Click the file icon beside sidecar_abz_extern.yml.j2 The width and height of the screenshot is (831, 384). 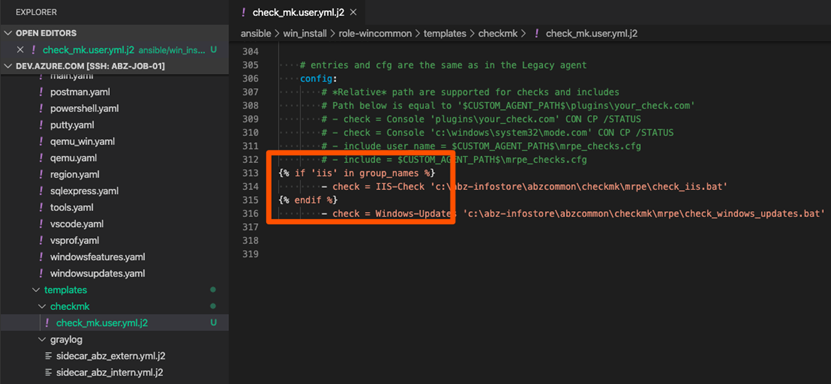[x=47, y=356]
